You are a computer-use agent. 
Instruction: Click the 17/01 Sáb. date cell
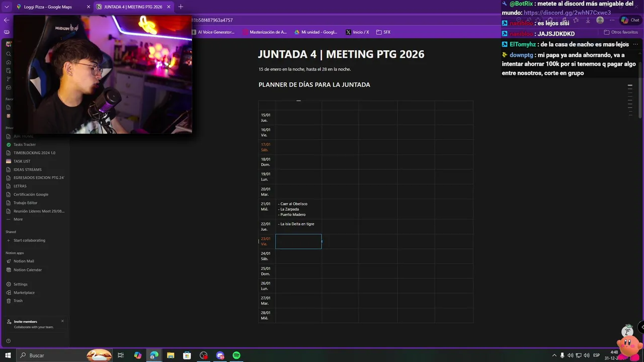(x=267, y=147)
